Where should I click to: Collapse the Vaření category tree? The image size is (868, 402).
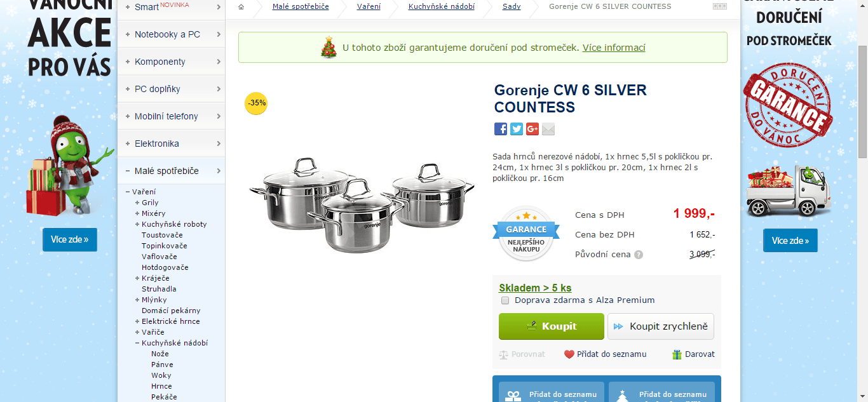128,192
